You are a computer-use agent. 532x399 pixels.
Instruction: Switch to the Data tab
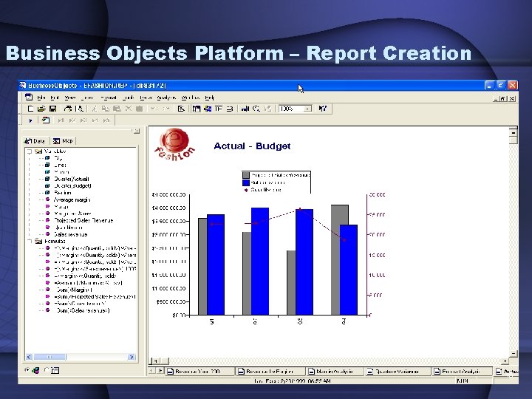coord(35,141)
